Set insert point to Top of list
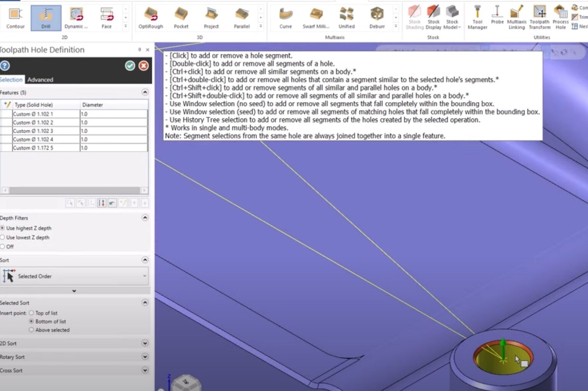Screen dimensions: 588x391 pyautogui.click(x=31, y=313)
